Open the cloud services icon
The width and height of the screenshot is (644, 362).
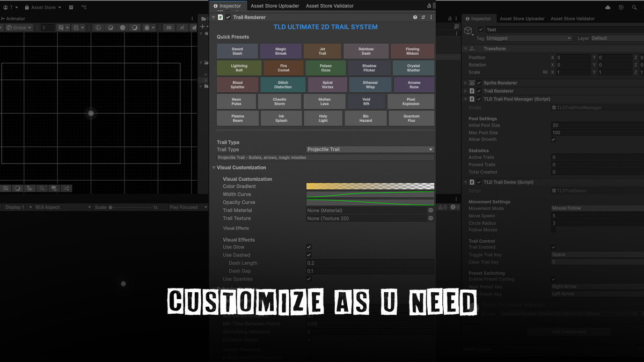tap(608, 8)
